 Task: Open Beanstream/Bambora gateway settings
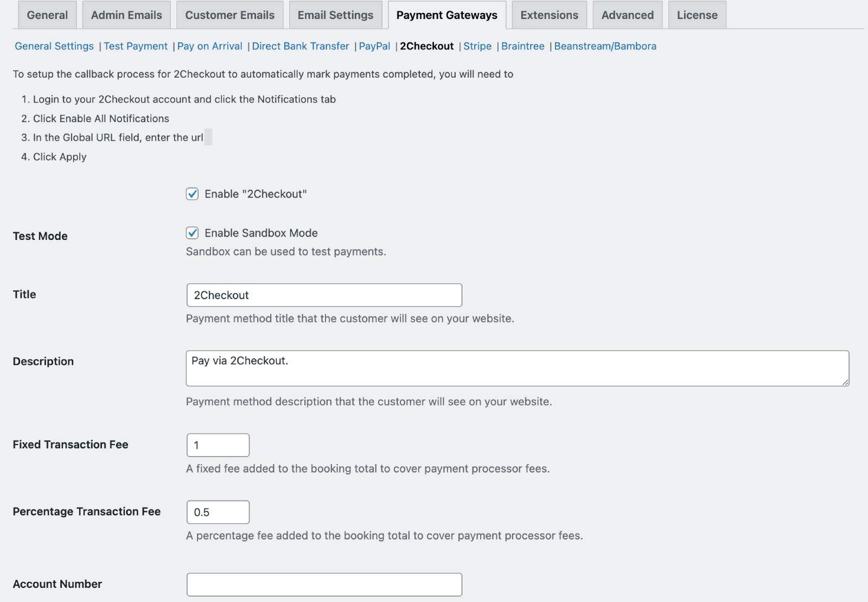pyautogui.click(x=605, y=46)
